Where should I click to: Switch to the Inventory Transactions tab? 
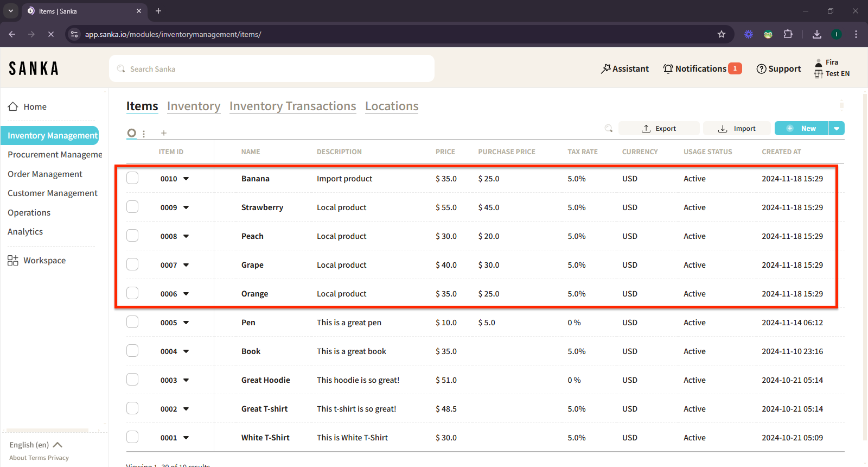pyautogui.click(x=292, y=106)
